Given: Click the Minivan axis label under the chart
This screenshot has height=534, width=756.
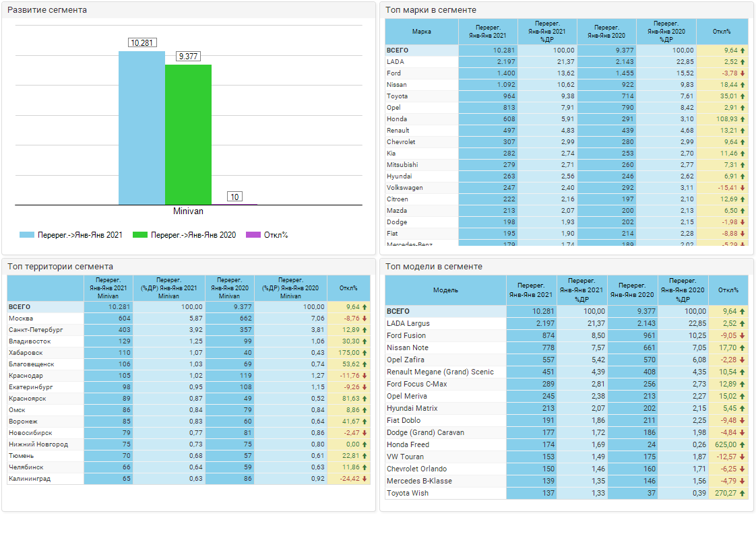Looking at the screenshot, I should point(188,211).
